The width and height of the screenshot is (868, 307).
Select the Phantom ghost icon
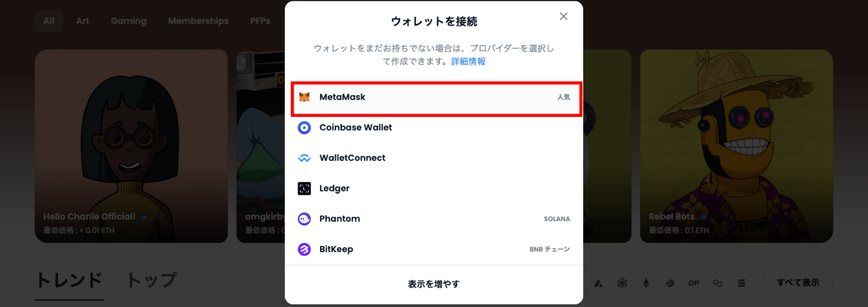click(x=304, y=219)
